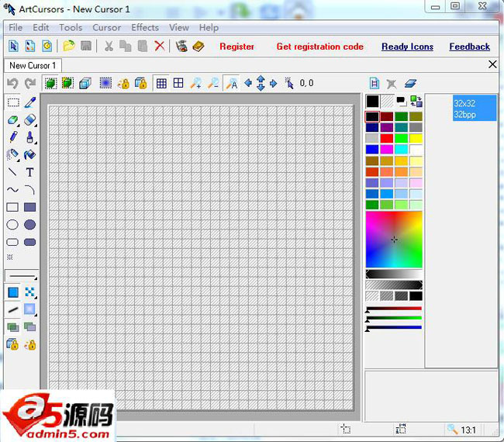The image size is (504, 442).
Task: Select the rectangular selection tool
Action: tap(13, 102)
